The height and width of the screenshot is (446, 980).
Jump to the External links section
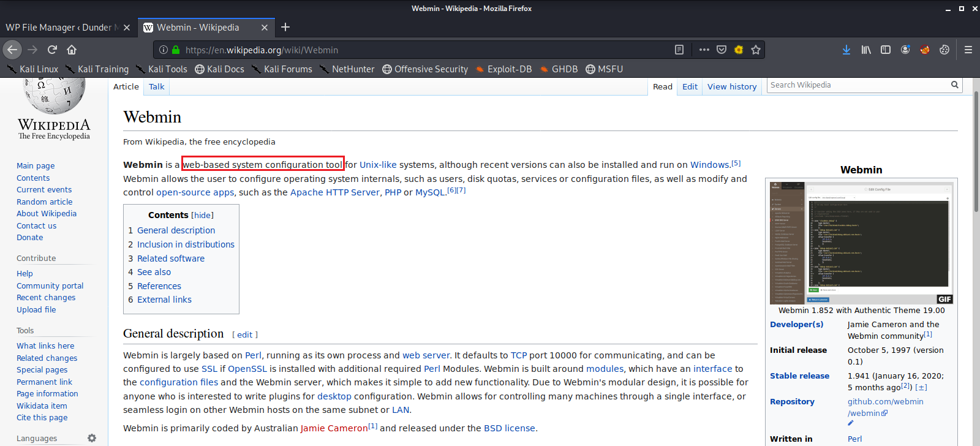point(164,300)
